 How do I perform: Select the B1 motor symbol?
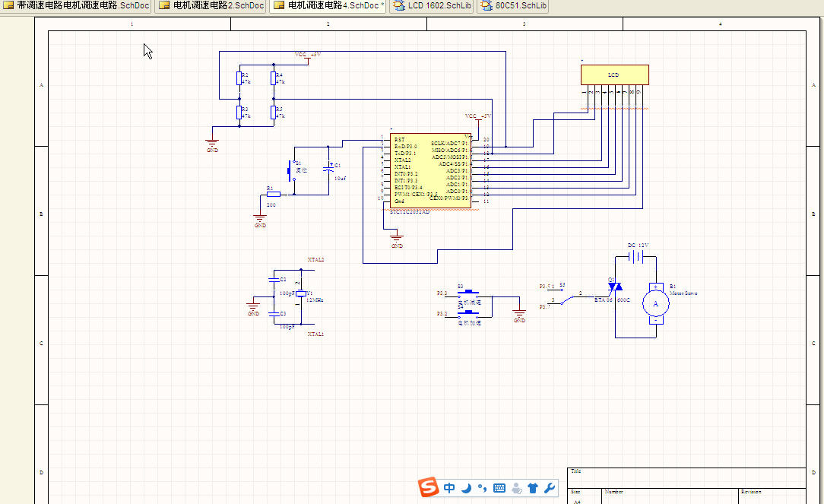[x=656, y=304]
